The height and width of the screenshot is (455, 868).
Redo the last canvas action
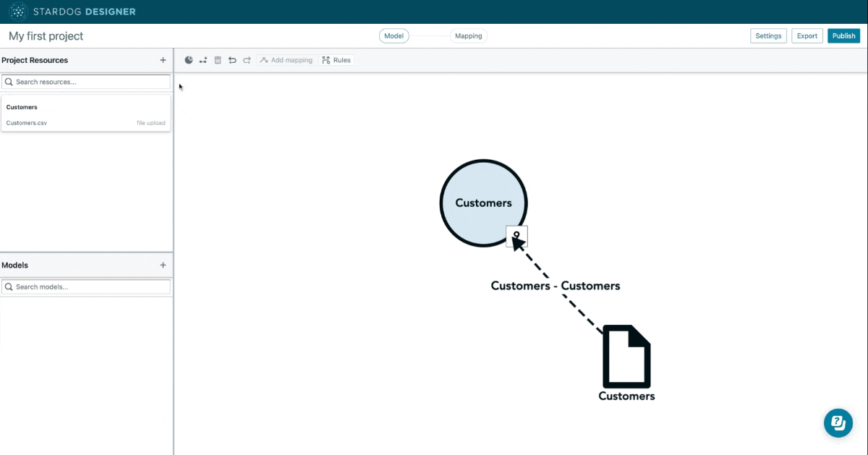(247, 60)
